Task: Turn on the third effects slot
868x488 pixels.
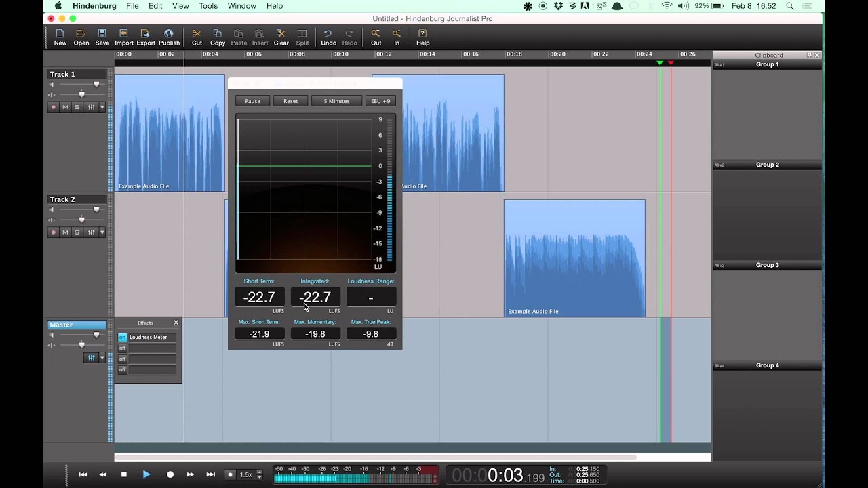Action: [122, 359]
